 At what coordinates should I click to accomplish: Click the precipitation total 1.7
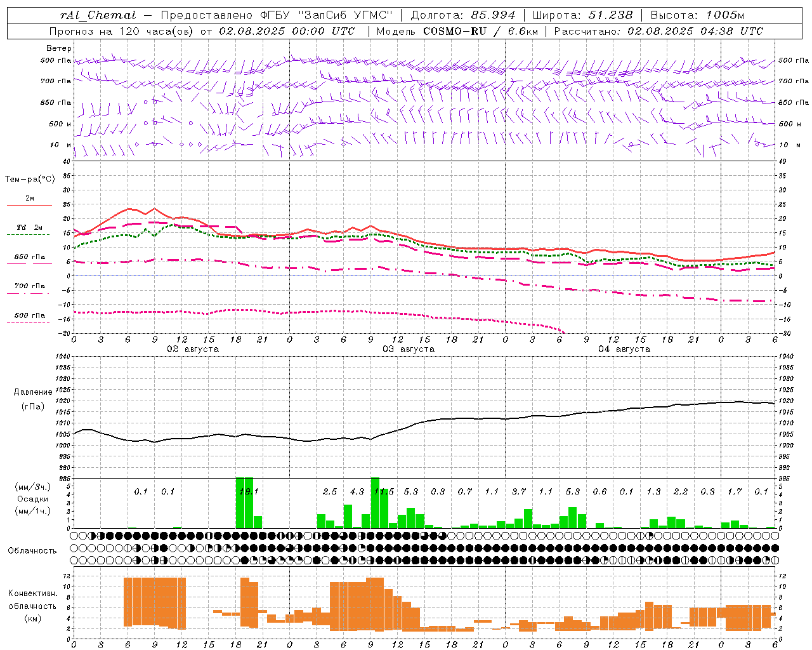pyautogui.click(x=735, y=492)
